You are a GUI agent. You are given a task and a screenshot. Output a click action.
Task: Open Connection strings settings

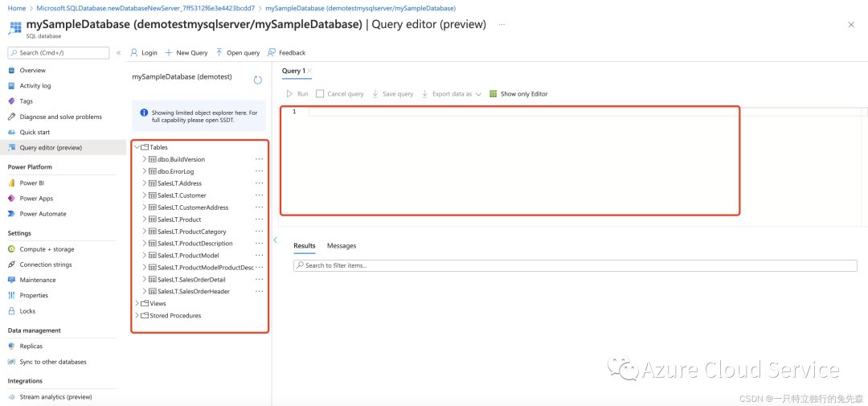[45, 265]
